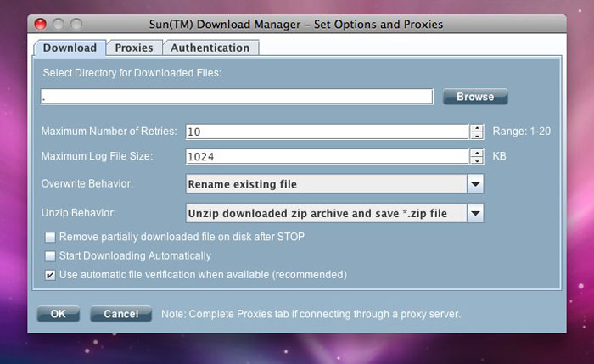Screen dimensions: 594x364
Task: Enable Remove partially downloaded file checkbox
Action: pyautogui.click(x=51, y=238)
